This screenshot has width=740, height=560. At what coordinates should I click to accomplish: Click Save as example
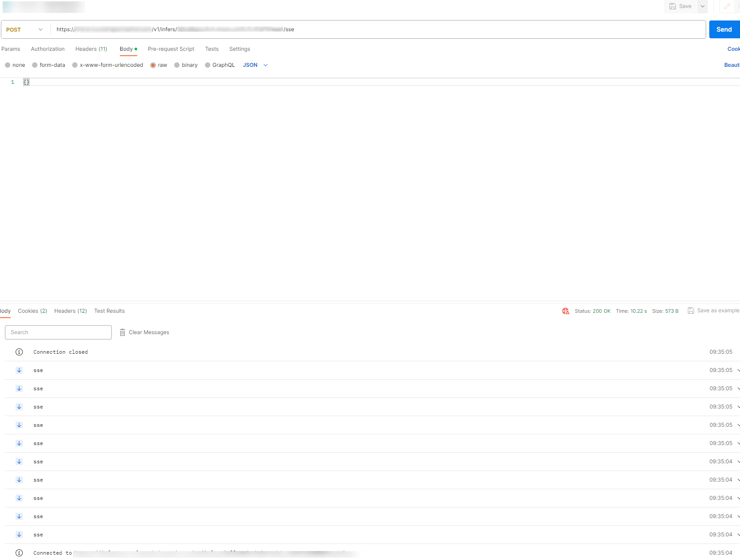pos(713,311)
